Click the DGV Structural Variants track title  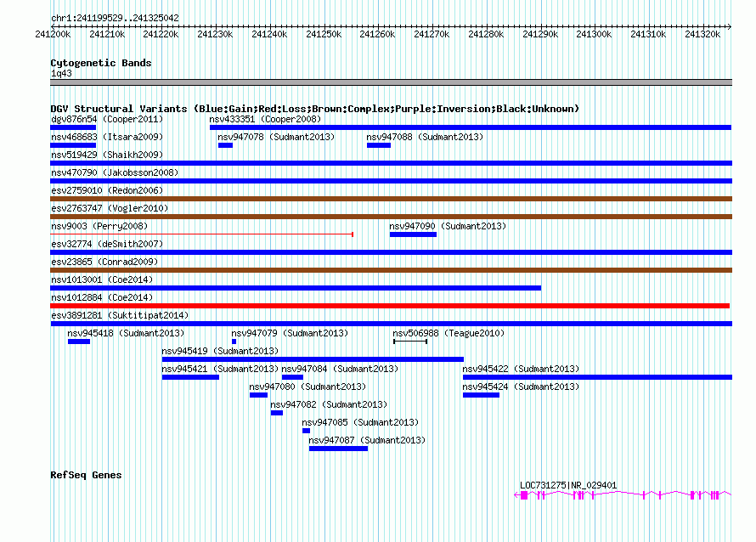click(x=315, y=109)
